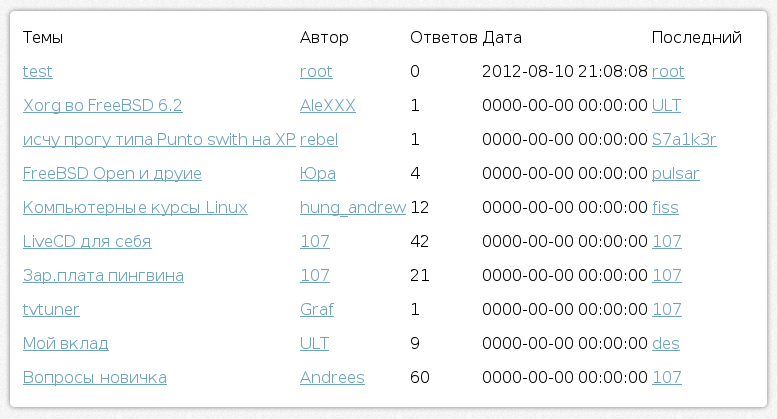Viewport: 778px width, 419px height.
Task: Open last poster S7a1k3r profile
Action: click(684, 140)
